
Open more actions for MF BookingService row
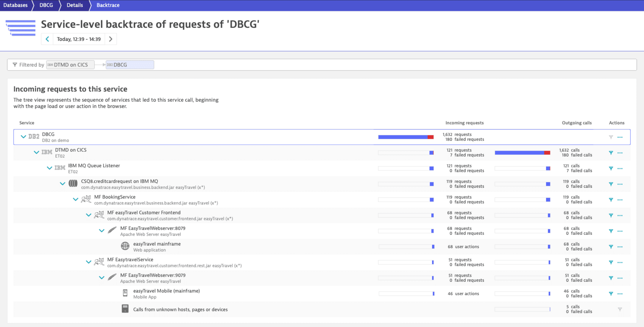tap(620, 200)
